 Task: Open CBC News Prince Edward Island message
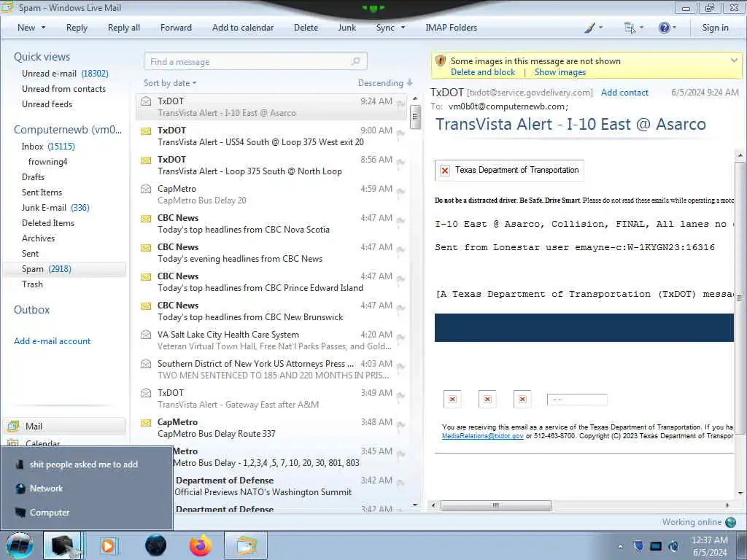(271, 282)
